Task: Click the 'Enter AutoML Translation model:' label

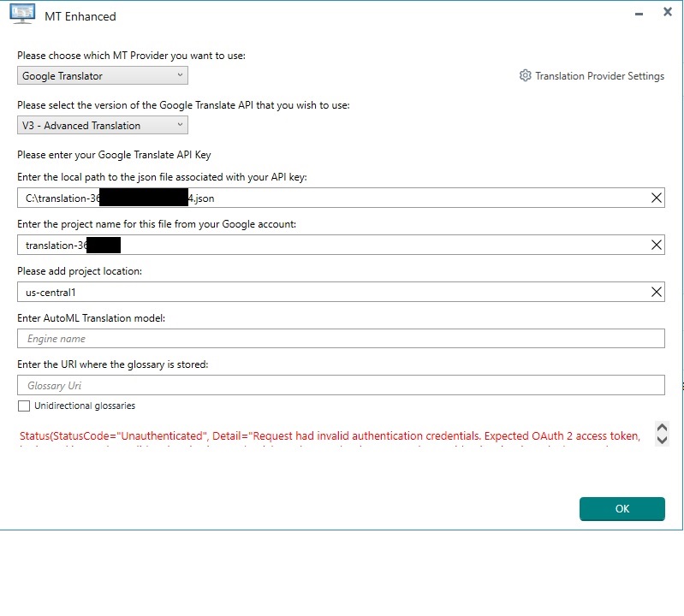Action: (91, 318)
